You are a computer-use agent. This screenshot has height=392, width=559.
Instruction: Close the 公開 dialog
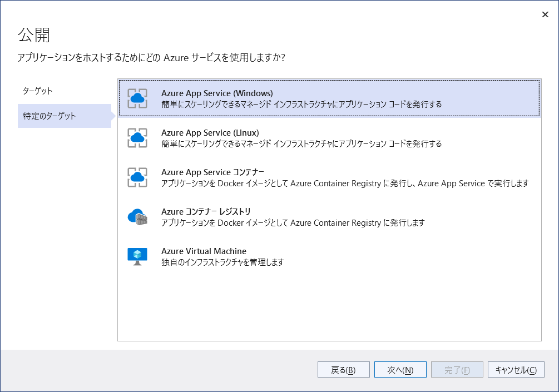[x=545, y=14]
